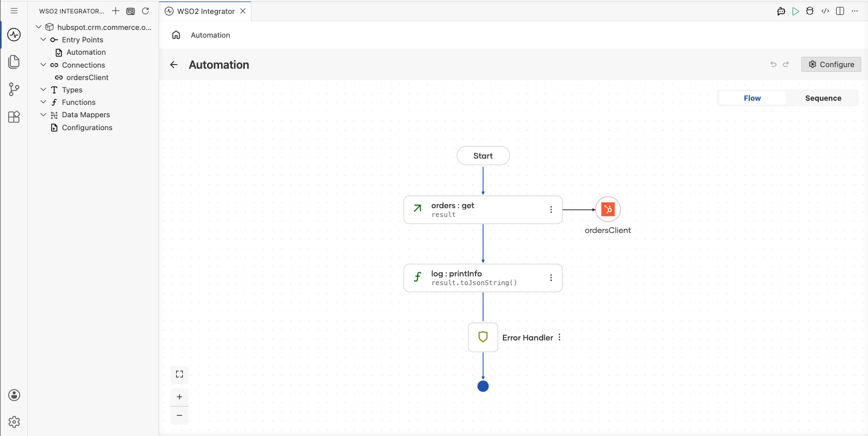Collapse the Connections tree node
The image size is (868, 436).
43,65
